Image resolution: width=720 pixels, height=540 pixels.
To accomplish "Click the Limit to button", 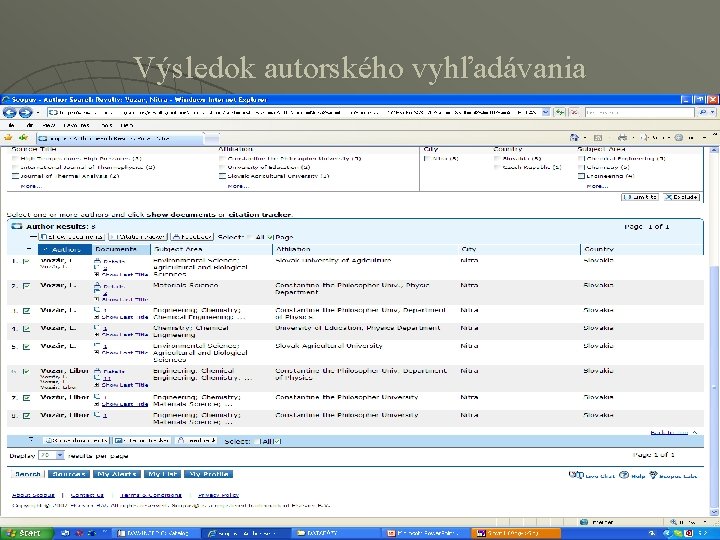I will (640, 197).
